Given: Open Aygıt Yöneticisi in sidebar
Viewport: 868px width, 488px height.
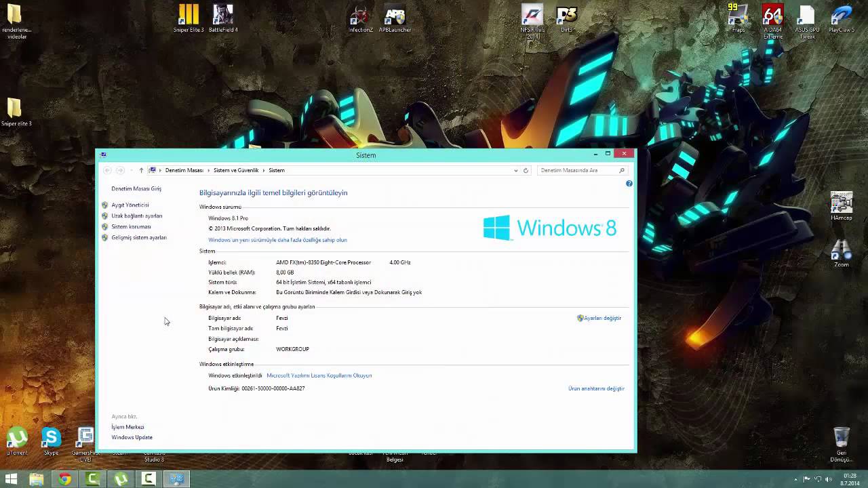Looking at the screenshot, I should coord(130,205).
